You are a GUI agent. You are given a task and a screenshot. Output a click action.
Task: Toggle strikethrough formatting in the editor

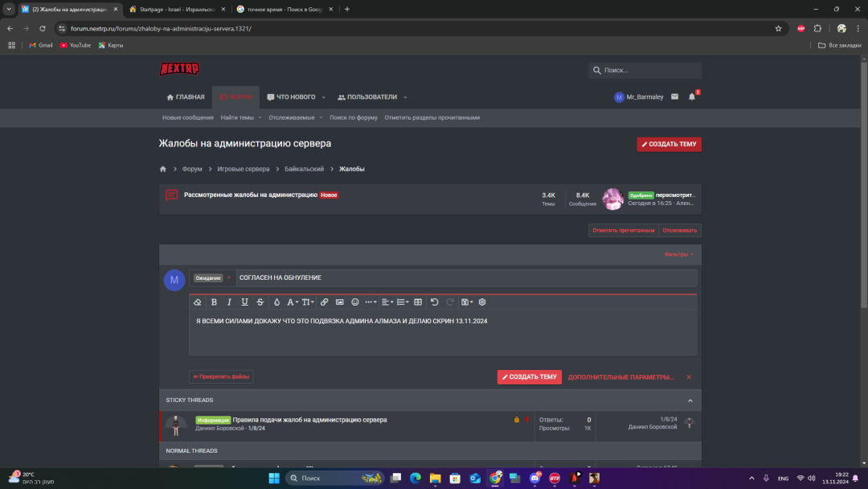point(260,302)
